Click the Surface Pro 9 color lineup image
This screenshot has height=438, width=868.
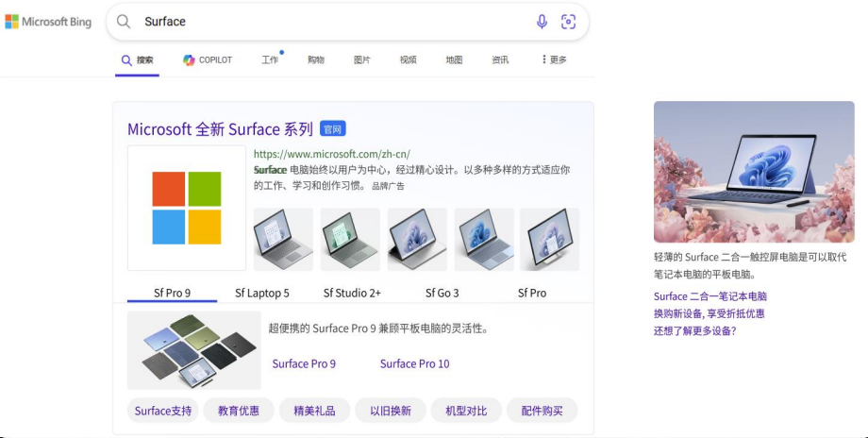(x=194, y=350)
